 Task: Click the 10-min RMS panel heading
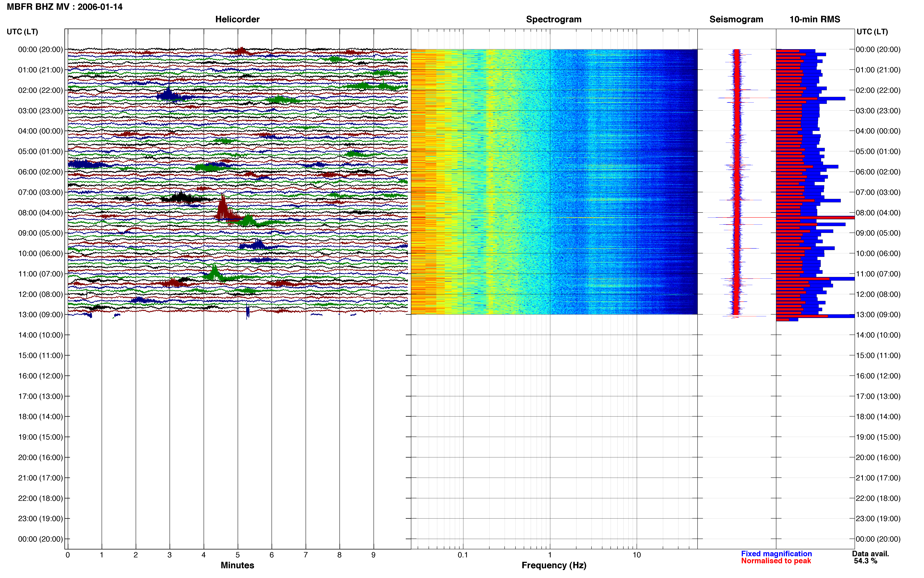(x=815, y=19)
